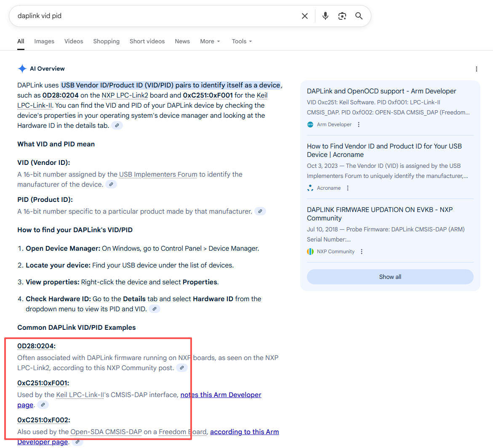The height and width of the screenshot is (448, 493).
Task: Expand the More dropdown in search filters
Action: click(210, 41)
